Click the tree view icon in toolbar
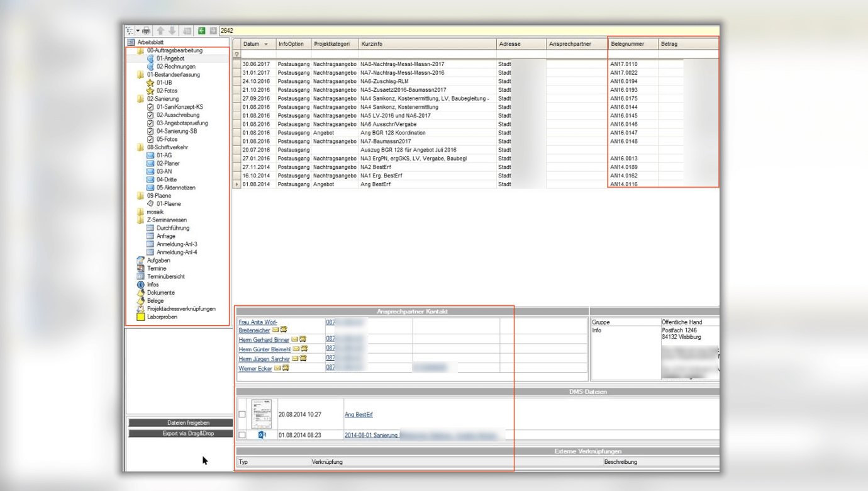The image size is (868, 491). coord(130,30)
